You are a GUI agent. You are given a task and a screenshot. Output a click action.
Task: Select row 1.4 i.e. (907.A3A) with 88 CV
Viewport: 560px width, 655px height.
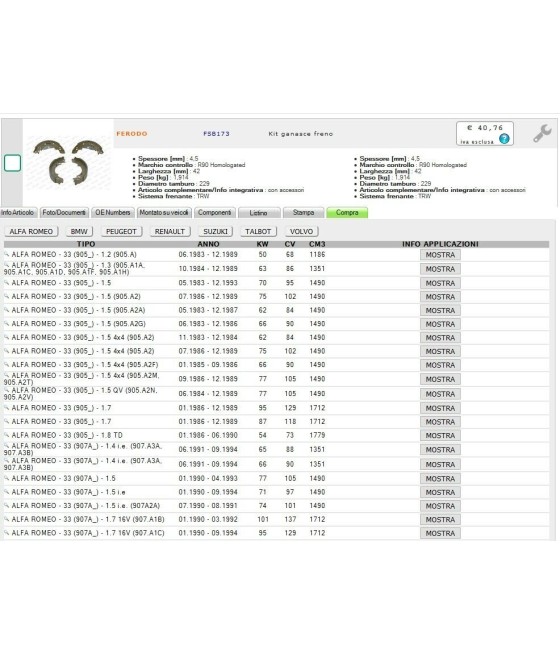(x=276, y=449)
